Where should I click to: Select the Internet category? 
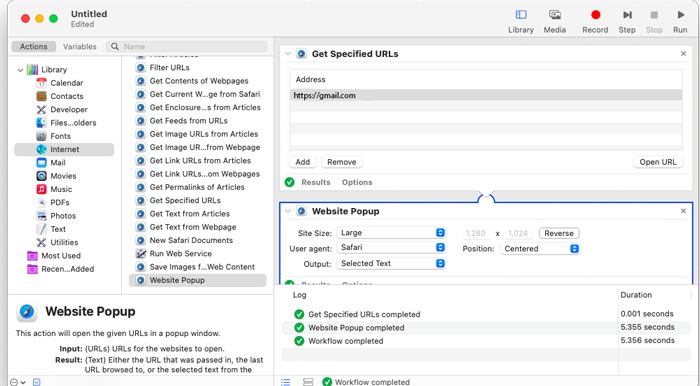[64, 149]
